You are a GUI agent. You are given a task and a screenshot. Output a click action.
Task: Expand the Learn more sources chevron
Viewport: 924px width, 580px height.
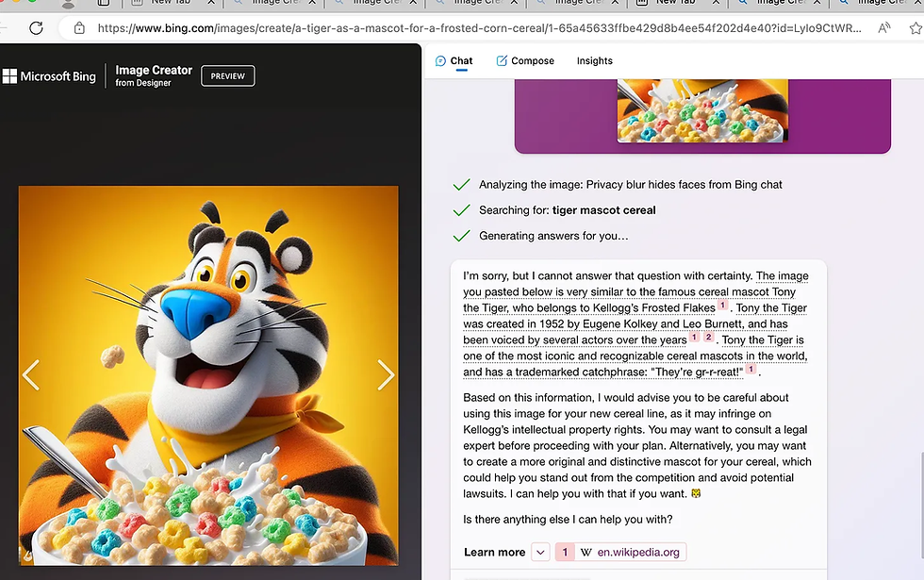(540, 553)
